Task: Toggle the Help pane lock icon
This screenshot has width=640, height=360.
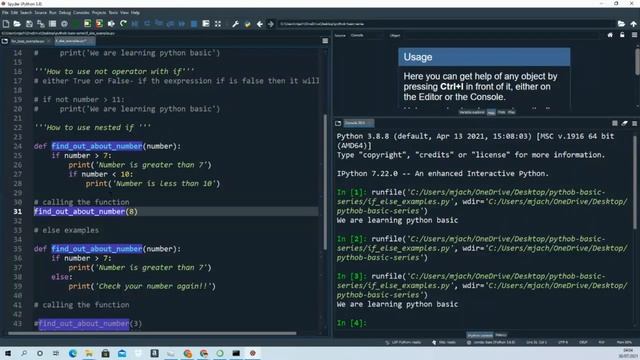Action: coord(622,35)
